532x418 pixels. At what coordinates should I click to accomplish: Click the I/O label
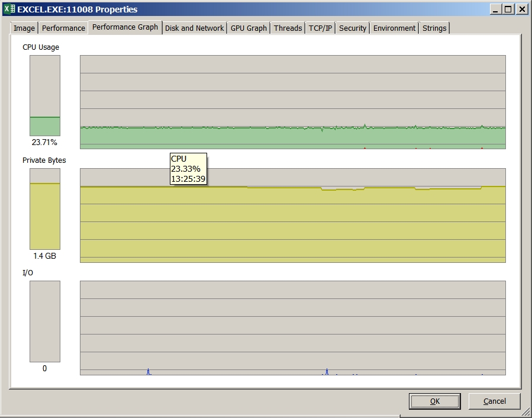[28, 273]
